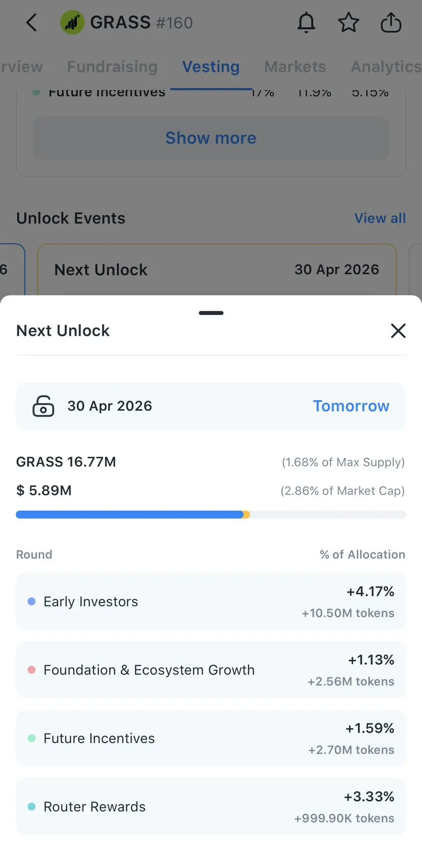Image resolution: width=422 pixels, height=868 pixels.
Task: Click the unlock progress bar
Action: 211,515
